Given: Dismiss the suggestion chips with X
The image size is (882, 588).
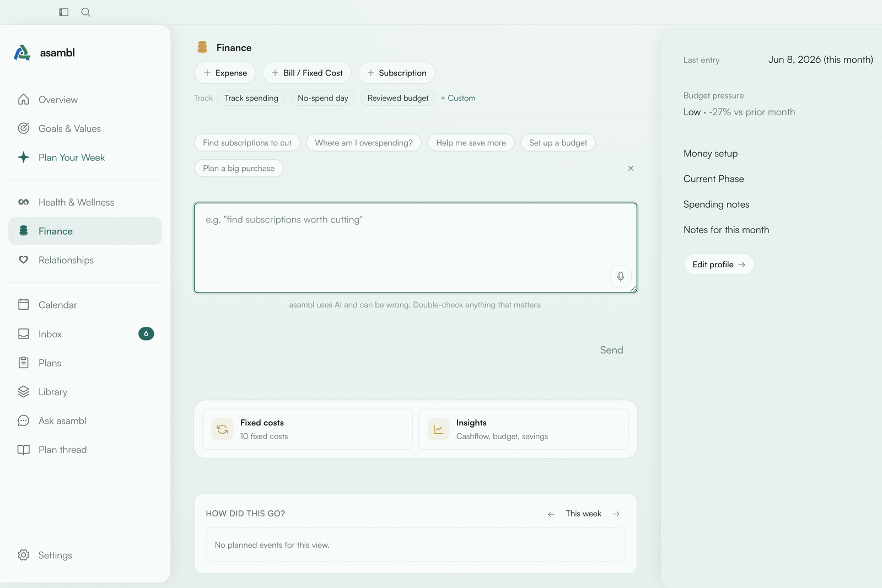Looking at the screenshot, I should pos(631,168).
